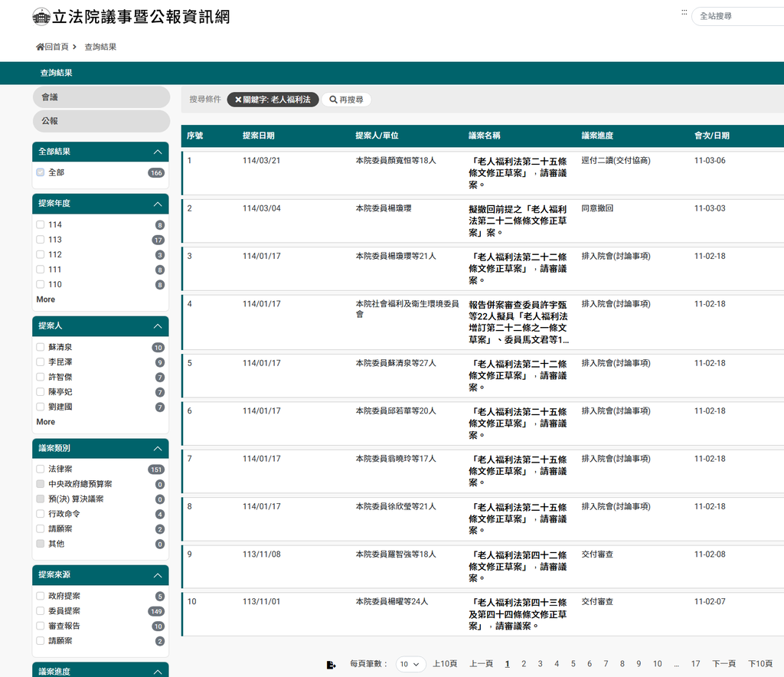
Task: Click the home icon in breadcrumb
Action: tap(41, 47)
